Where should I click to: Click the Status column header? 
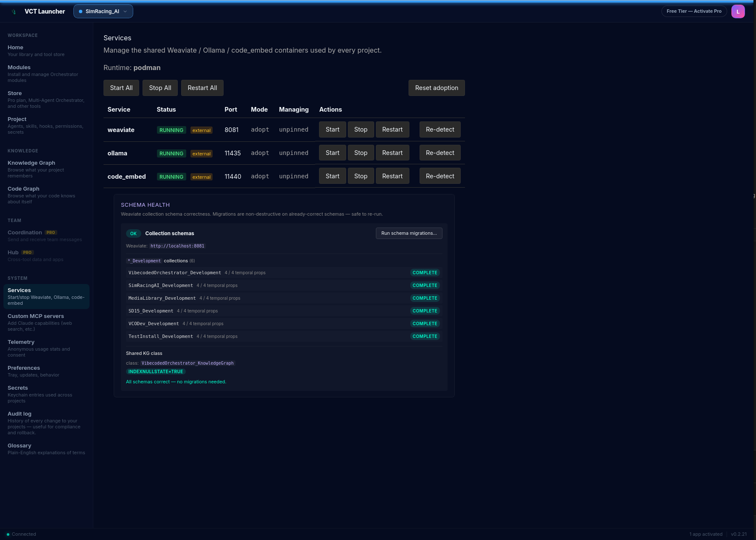pos(166,110)
